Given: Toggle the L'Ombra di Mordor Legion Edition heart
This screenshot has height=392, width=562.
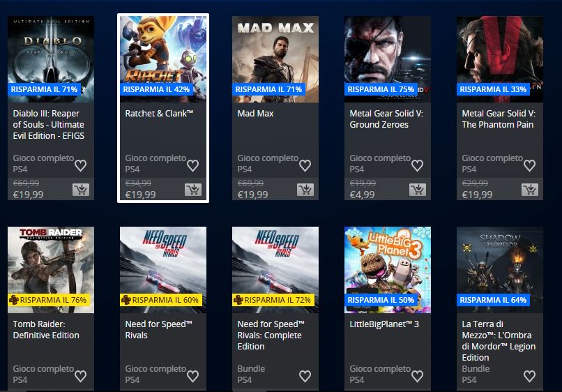Looking at the screenshot, I should [x=530, y=376].
